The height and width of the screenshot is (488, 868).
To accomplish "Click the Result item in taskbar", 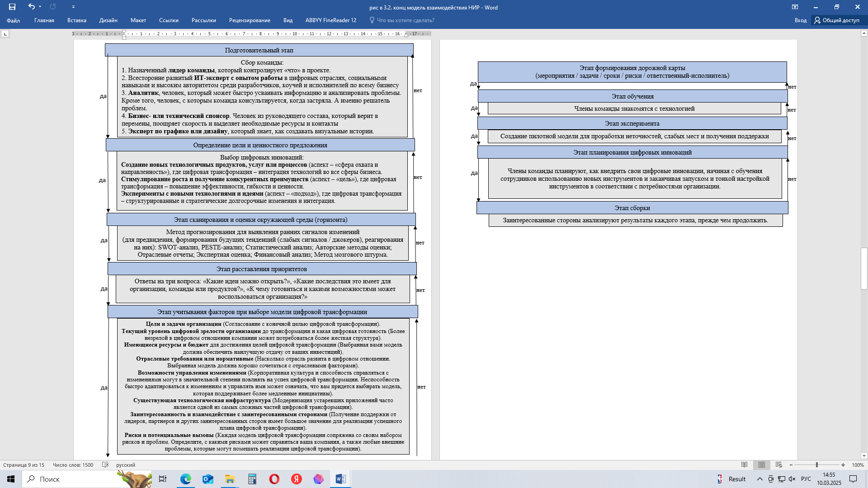I will point(731,479).
